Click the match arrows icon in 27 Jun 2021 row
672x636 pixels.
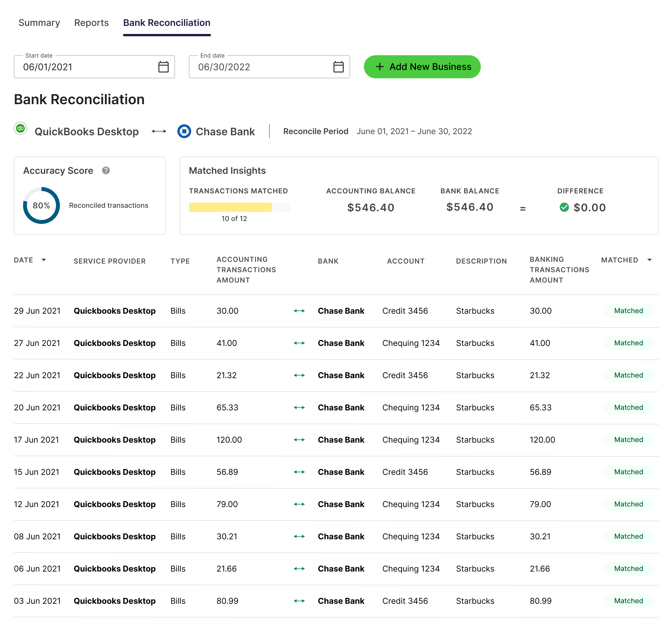299,343
